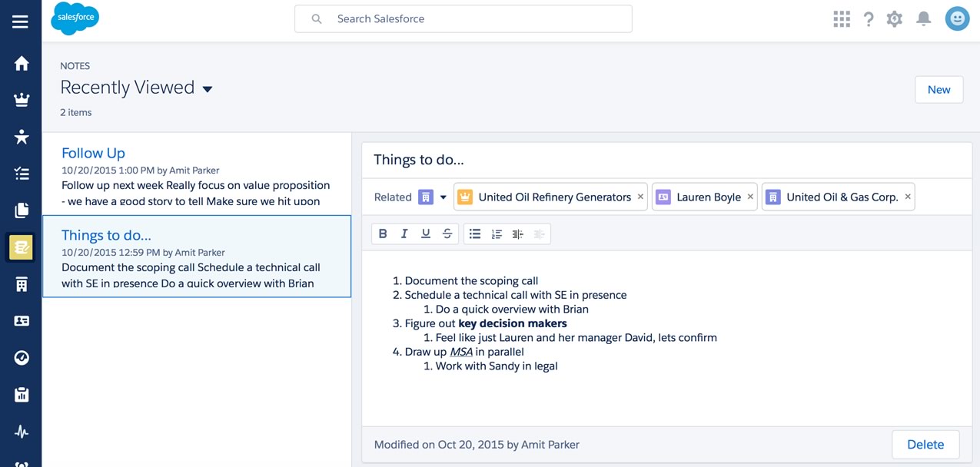Open Files icon in sidebar
This screenshot has height=467, width=980.
tap(22, 210)
